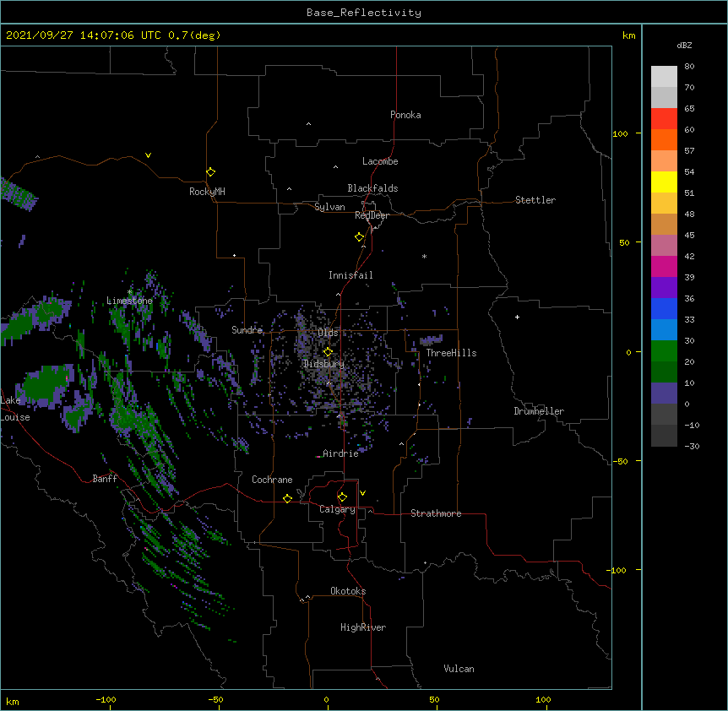Select the yellow diamond marker between Olds and Didsbury
This screenshot has height=711, width=728.
click(x=328, y=351)
